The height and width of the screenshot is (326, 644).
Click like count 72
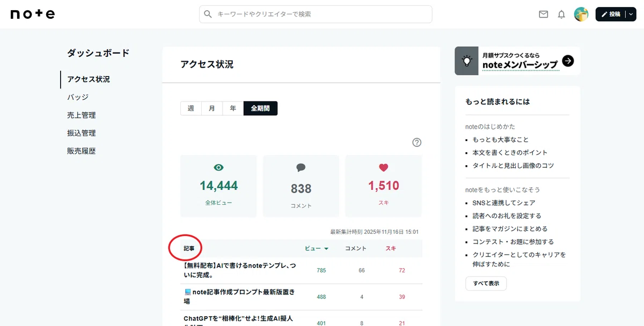402,271
